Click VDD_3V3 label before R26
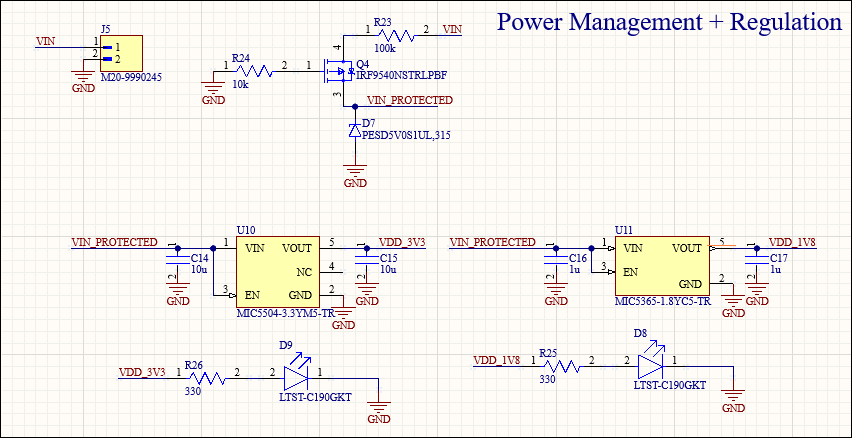Image resolution: width=852 pixels, height=438 pixels. [x=142, y=373]
